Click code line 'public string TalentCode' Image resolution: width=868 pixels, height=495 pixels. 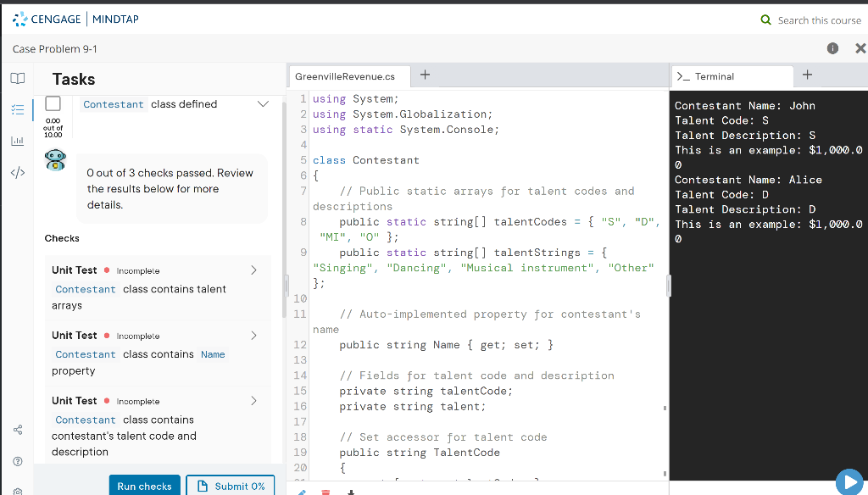pyautogui.click(x=420, y=453)
